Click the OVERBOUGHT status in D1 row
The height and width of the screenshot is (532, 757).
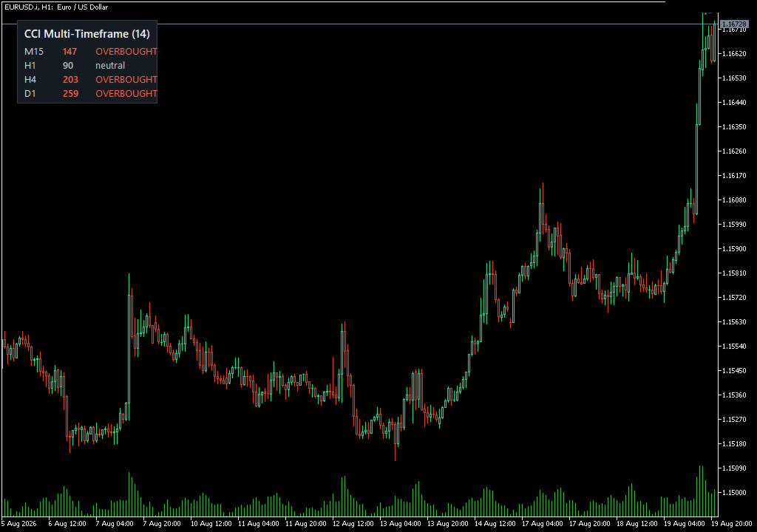(126, 93)
